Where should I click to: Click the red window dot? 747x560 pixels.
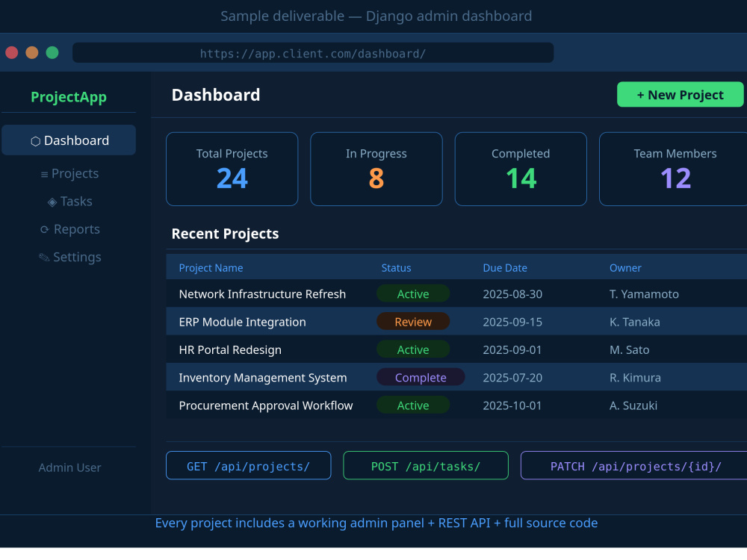[x=12, y=52]
